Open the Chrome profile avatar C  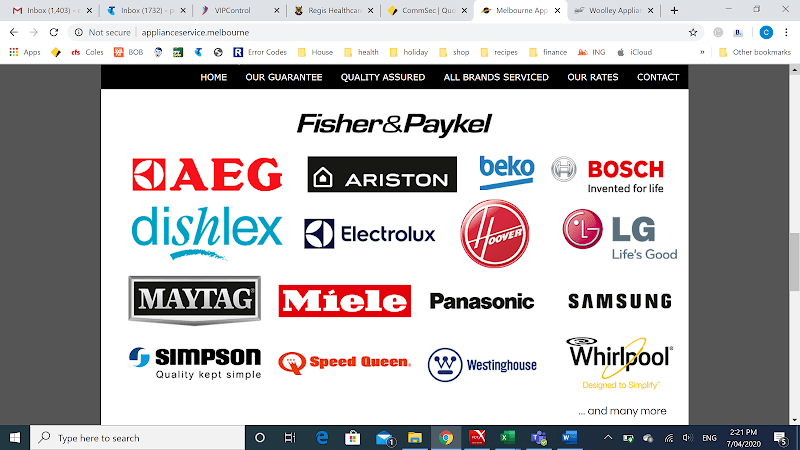coord(766,32)
